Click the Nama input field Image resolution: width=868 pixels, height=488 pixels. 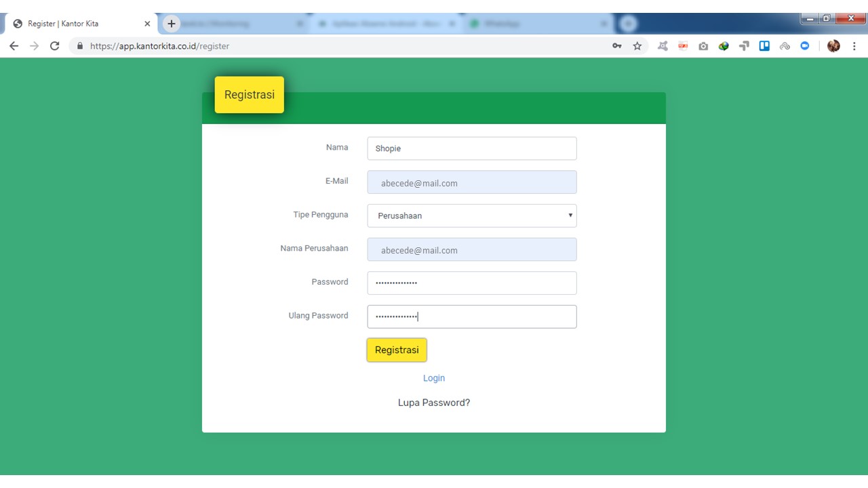(x=472, y=148)
